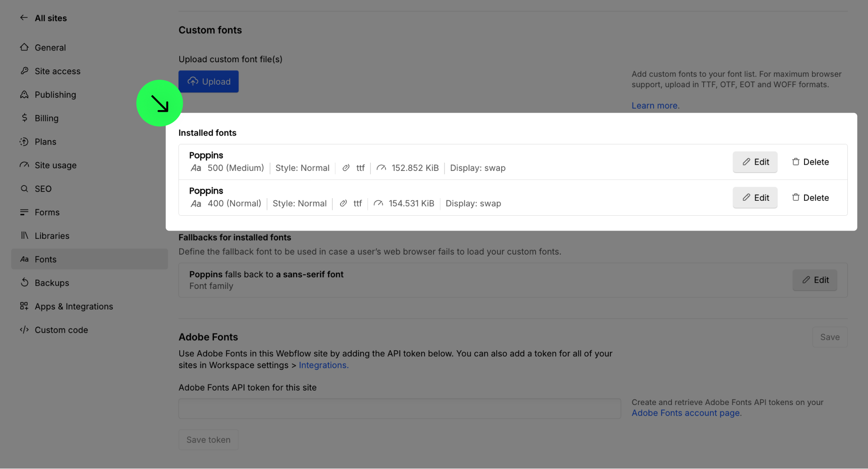Click the Save token button

(208, 440)
